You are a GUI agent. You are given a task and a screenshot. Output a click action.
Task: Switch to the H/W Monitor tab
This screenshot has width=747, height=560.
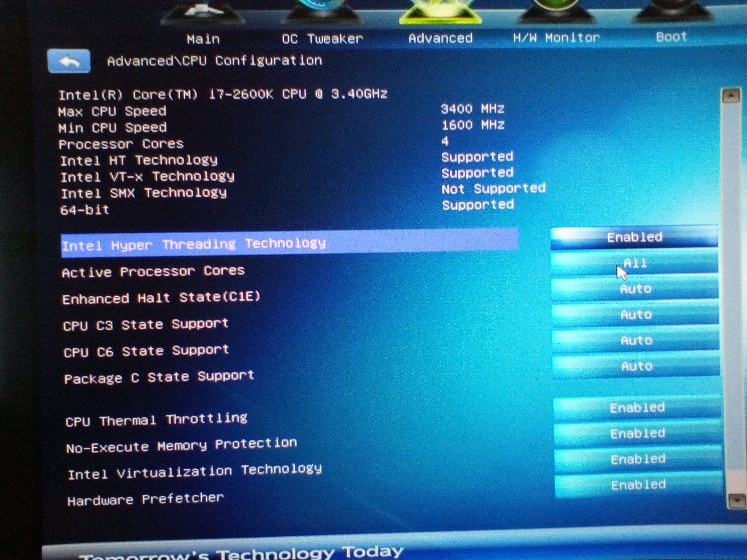pos(556,37)
